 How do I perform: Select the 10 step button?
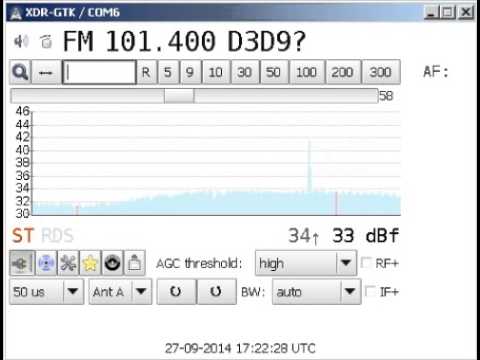click(x=216, y=72)
